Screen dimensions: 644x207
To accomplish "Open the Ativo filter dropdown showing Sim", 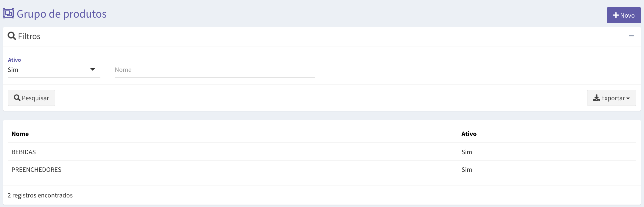I will (54, 70).
